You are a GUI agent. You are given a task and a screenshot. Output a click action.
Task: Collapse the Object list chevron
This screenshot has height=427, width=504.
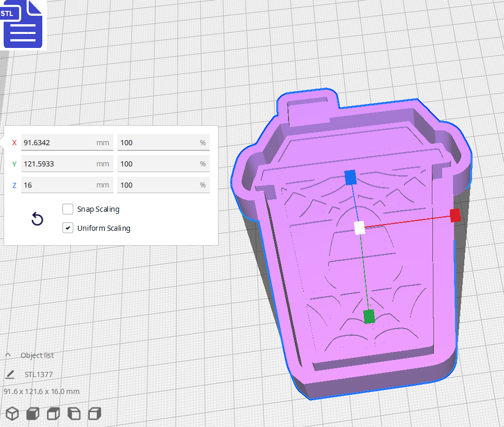8,355
